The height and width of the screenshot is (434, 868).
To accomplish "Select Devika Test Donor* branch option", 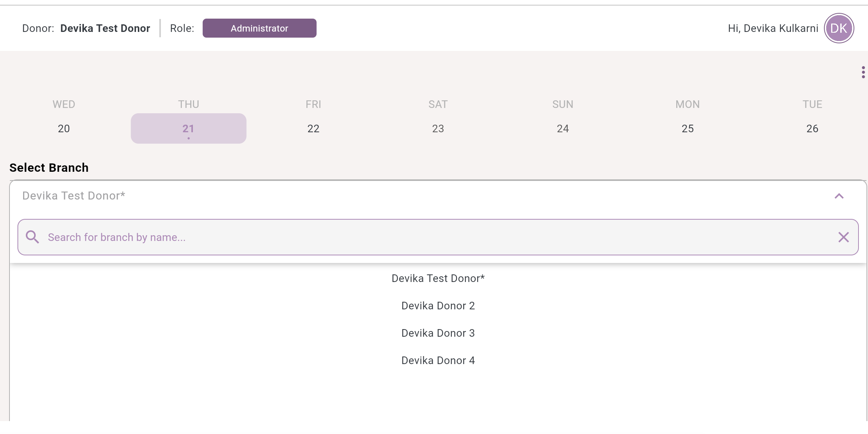I will tap(438, 279).
